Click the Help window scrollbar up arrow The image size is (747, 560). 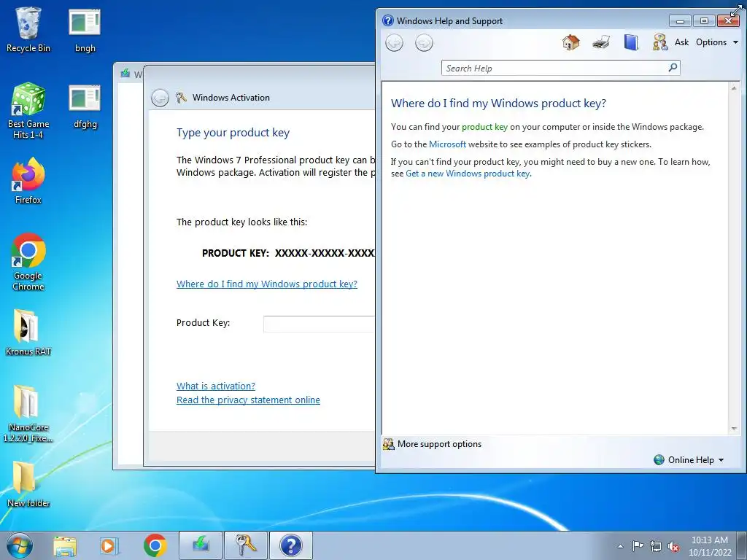(734, 88)
